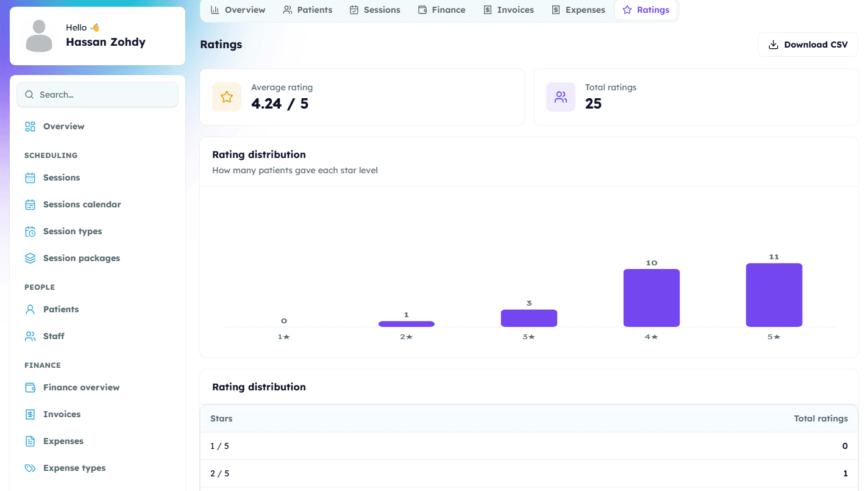The height and width of the screenshot is (491, 868).
Task: Click the Patients person icon in sidebar
Action: pyautogui.click(x=30, y=309)
